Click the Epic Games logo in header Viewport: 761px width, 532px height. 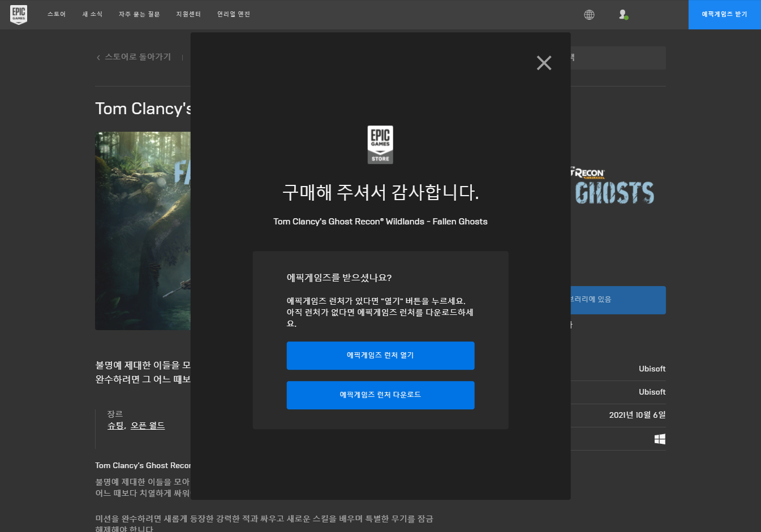pyautogui.click(x=19, y=15)
